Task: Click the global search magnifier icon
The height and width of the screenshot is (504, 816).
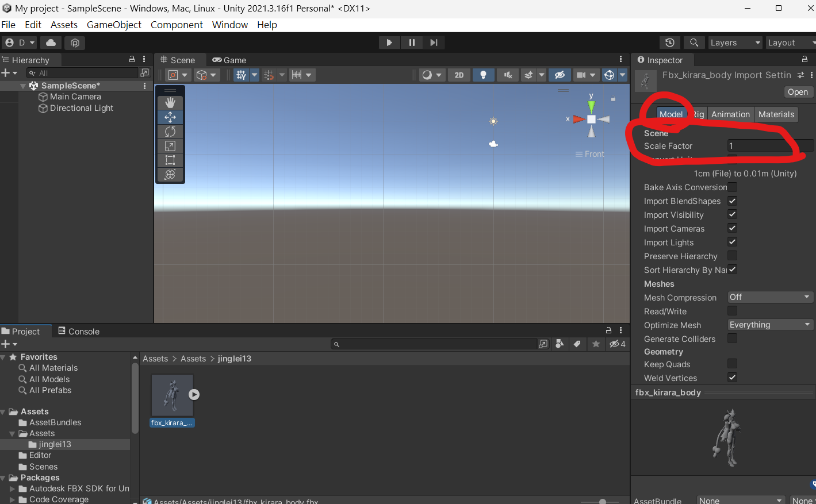Action: pos(694,43)
